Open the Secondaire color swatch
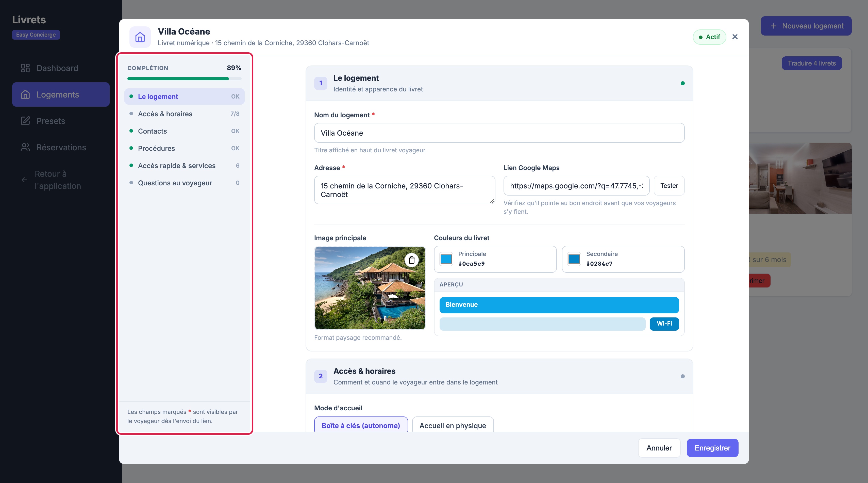Image resolution: width=868 pixels, height=483 pixels. coord(574,259)
